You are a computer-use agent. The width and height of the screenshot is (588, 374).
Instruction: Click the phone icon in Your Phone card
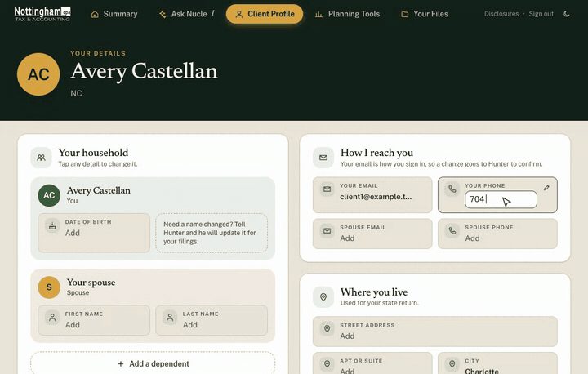pos(452,189)
